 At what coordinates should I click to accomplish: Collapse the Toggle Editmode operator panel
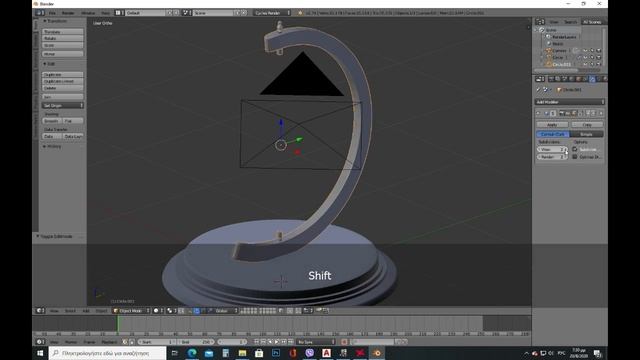pos(55,236)
